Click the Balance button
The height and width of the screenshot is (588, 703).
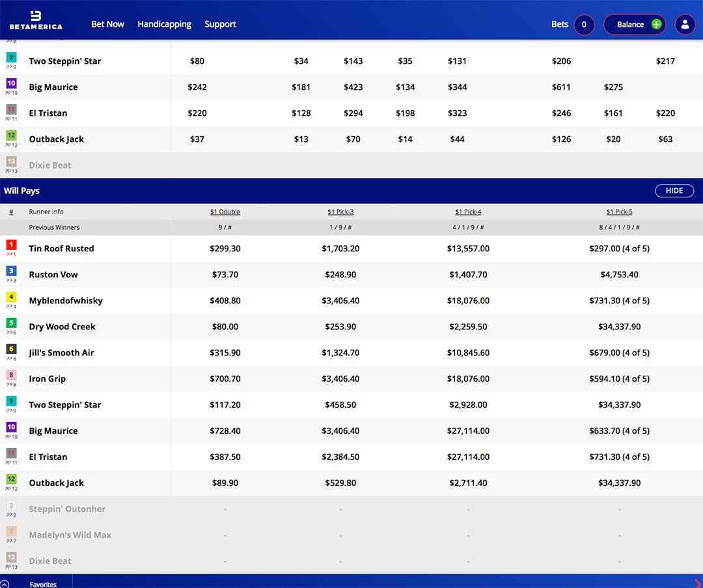pyautogui.click(x=629, y=25)
